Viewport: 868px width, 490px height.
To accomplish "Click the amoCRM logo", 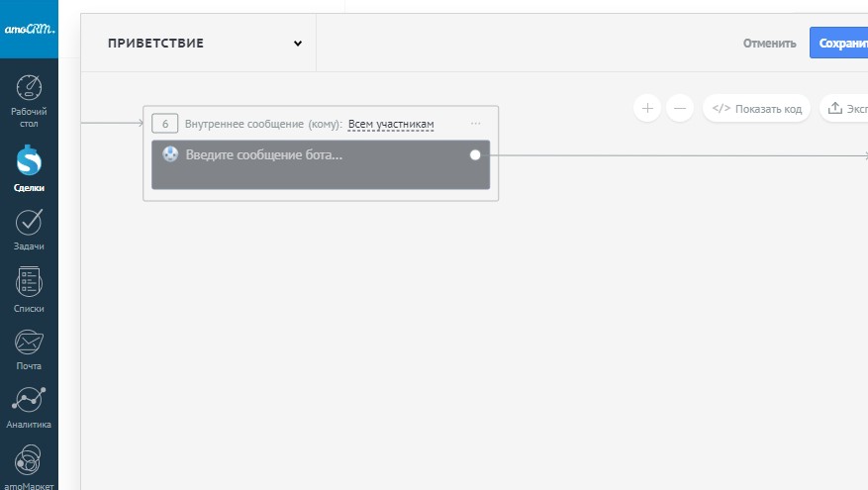I will pyautogui.click(x=29, y=29).
